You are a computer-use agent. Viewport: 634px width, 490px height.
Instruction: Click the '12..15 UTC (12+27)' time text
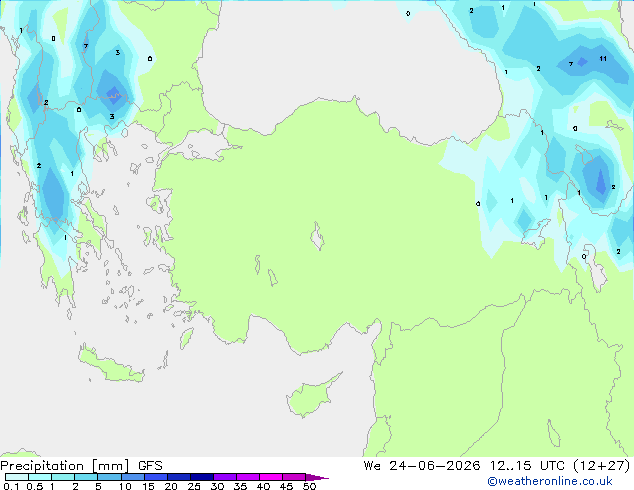click(560, 466)
